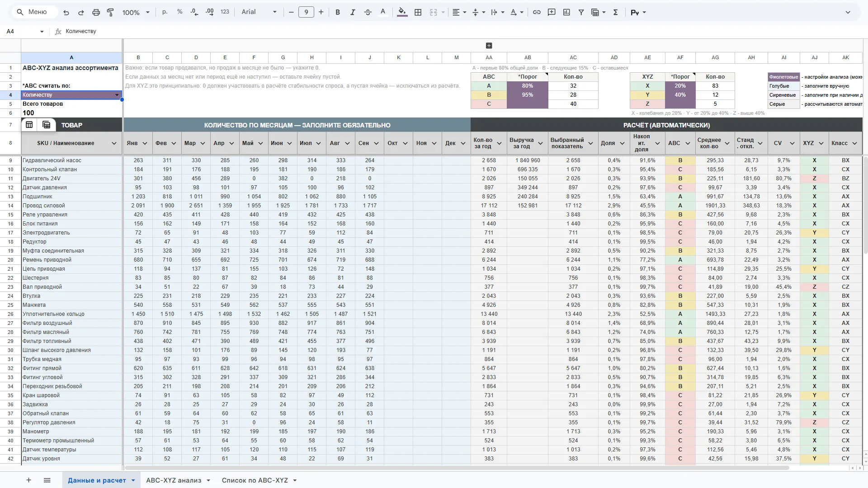The width and height of the screenshot is (868, 488).
Task: Activate the paint format roller tool
Action: 110,12
